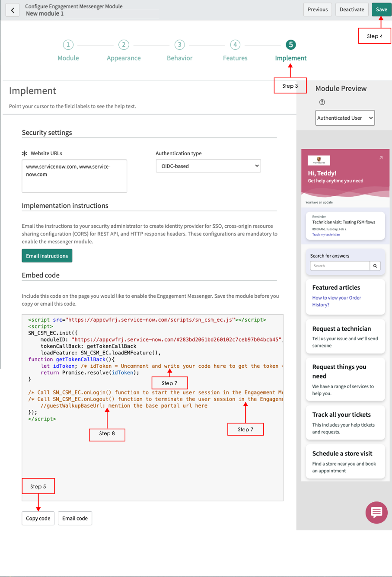Screen dimensions: 392x577
Task: Select step 5 Implement
Action: [x=291, y=51]
